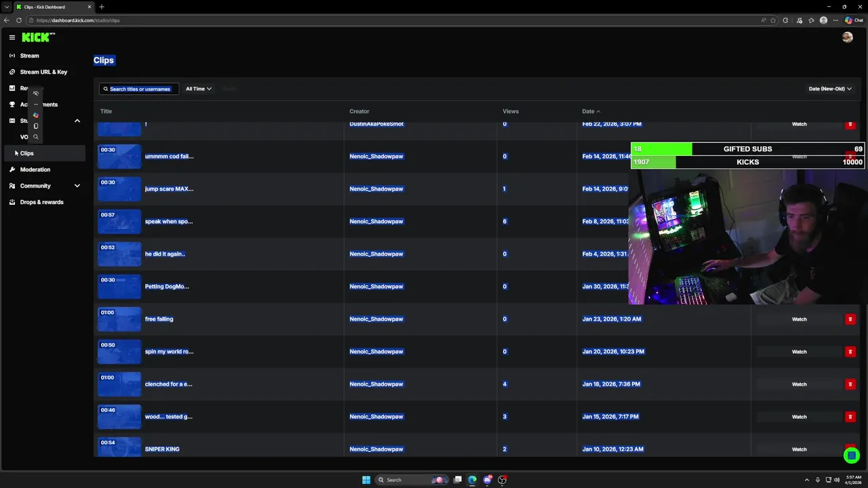Image resolution: width=868 pixels, height=488 pixels.
Task: Select Clips in the sidebar
Action: click(45, 153)
